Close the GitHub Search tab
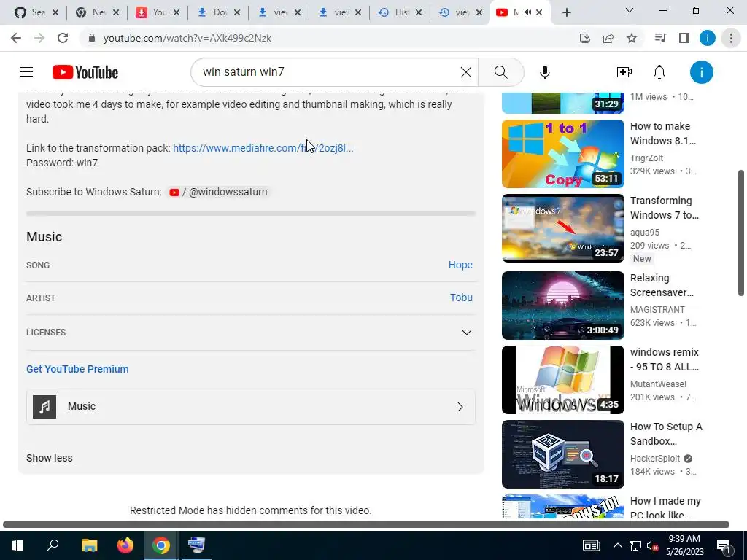Viewport: 747px width, 560px height. (x=55, y=12)
